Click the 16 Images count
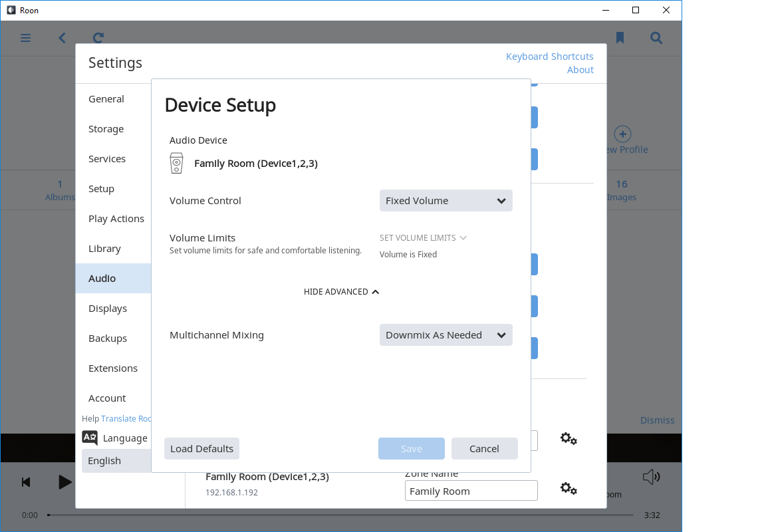Viewport: 766px width, 532px height. pyautogui.click(x=622, y=190)
